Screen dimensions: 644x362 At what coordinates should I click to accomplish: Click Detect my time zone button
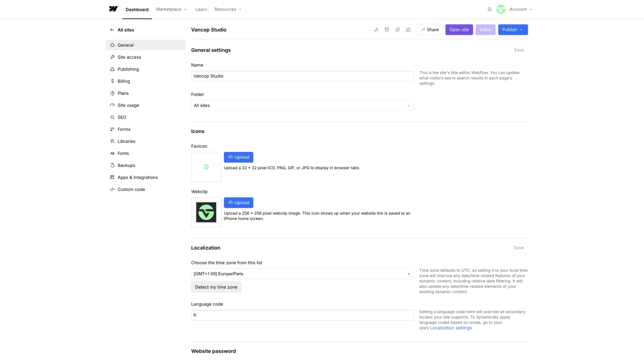click(x=216, y=287)
